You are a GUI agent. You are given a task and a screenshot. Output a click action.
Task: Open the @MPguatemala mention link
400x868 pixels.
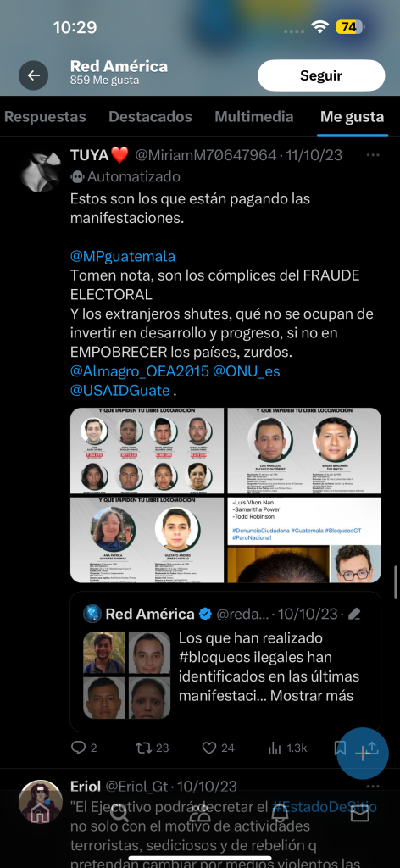pos(123,256)
